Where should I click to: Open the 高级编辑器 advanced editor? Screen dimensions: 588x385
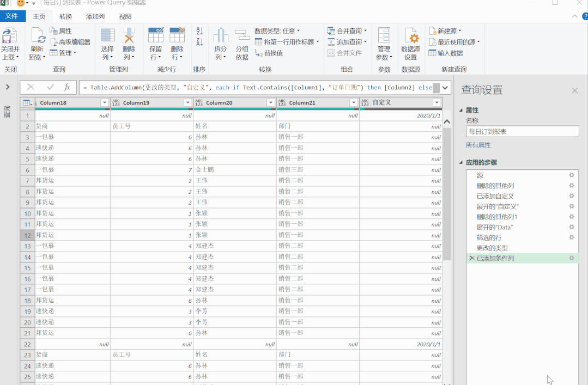point(70,42)
